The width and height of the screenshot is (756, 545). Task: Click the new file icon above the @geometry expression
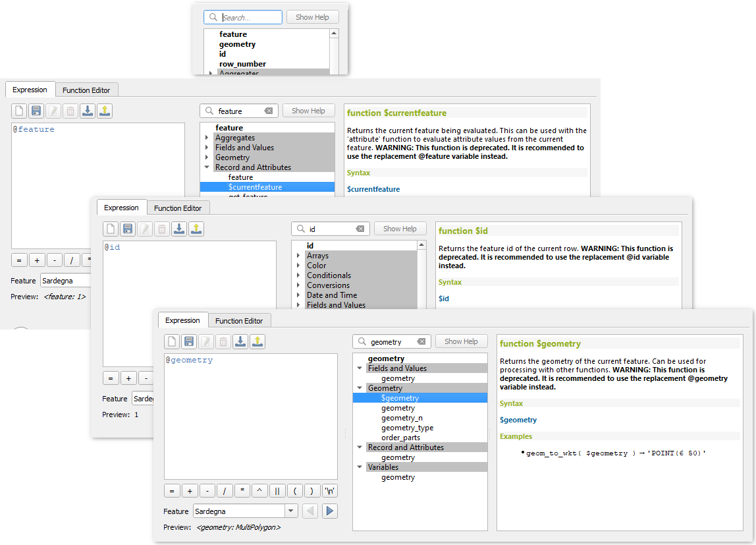pyautogui.click(x=172, y=341)
